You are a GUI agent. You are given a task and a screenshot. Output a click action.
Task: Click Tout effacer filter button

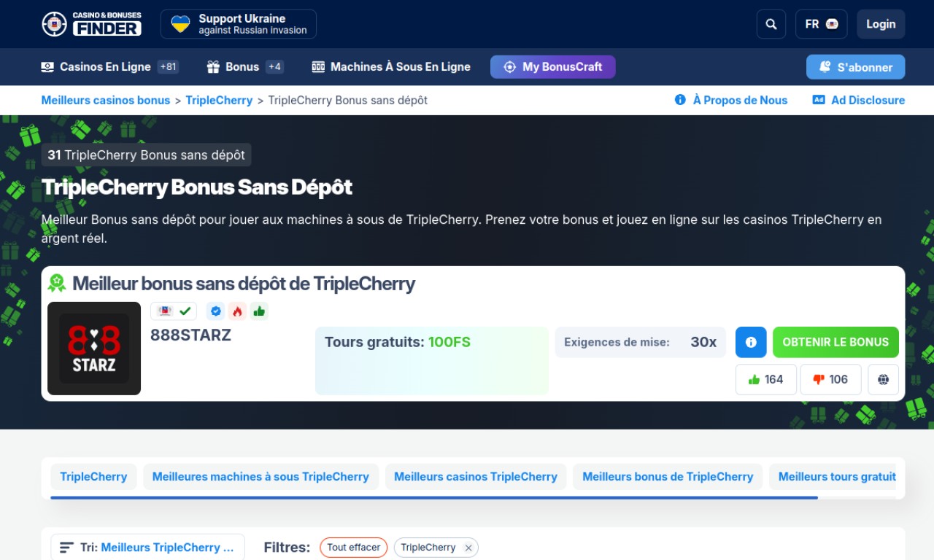[354, 548]
